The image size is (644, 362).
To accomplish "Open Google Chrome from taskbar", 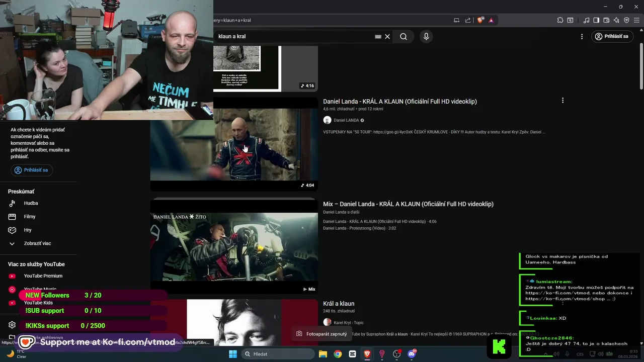I will point(338,354).
